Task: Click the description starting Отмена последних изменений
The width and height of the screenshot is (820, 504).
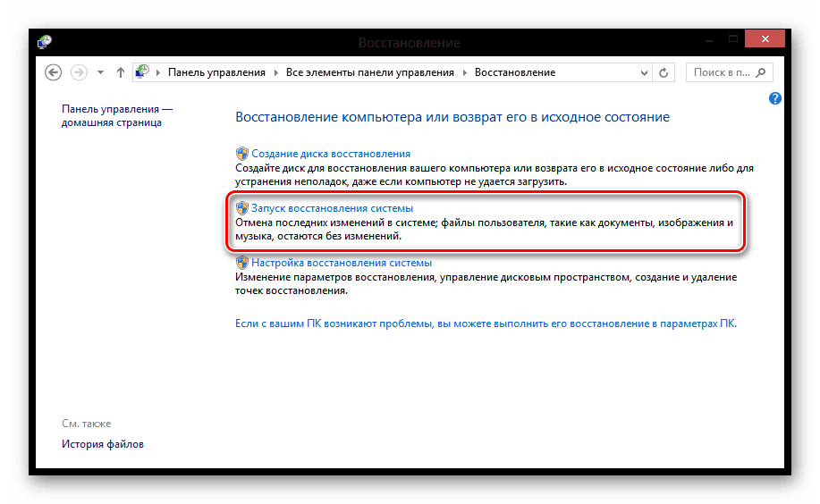Action: (484, 230)
